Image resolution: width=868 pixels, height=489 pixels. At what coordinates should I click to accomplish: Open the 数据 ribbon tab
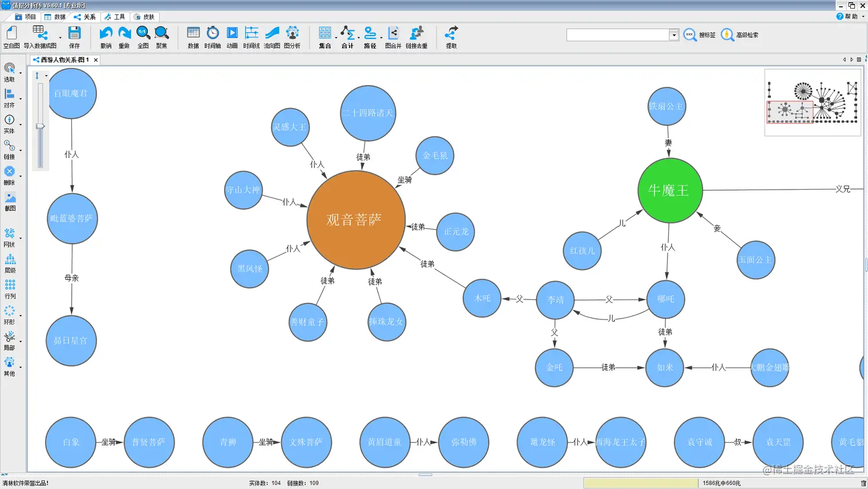[x=55, y=17]
